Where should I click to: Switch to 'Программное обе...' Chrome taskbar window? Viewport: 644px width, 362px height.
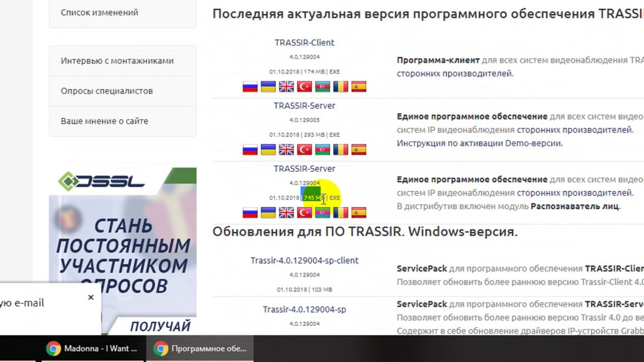(201, 348)
